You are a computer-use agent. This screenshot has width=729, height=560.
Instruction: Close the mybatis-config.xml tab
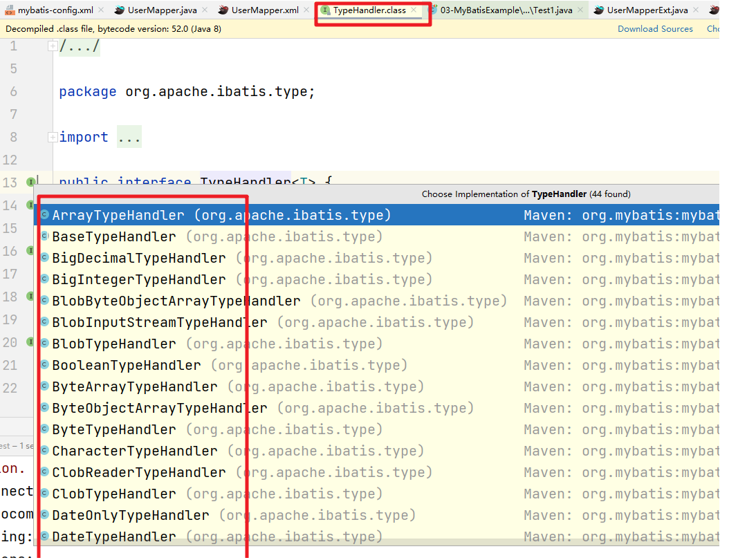point(102,10)
